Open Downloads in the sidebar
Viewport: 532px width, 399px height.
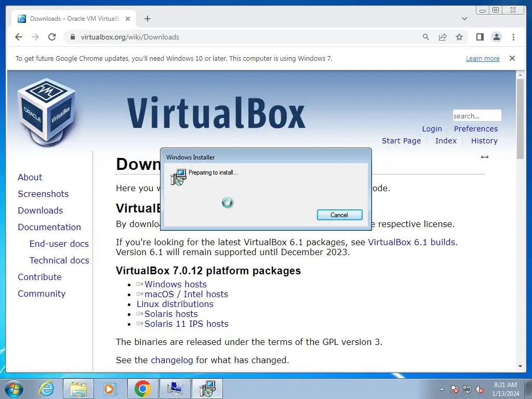click(41, 210)
